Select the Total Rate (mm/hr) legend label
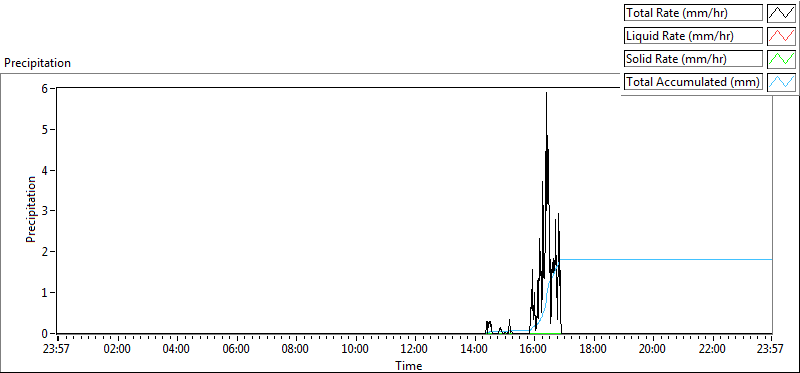800x373 pixels. 693,13
